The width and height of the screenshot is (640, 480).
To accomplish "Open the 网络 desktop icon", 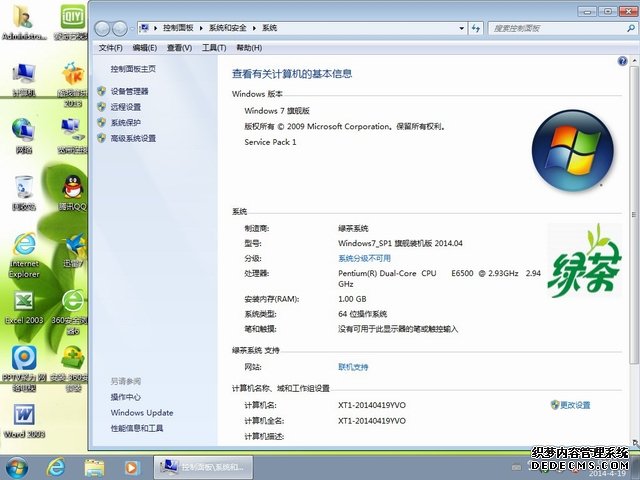I will tap(24, 136).
